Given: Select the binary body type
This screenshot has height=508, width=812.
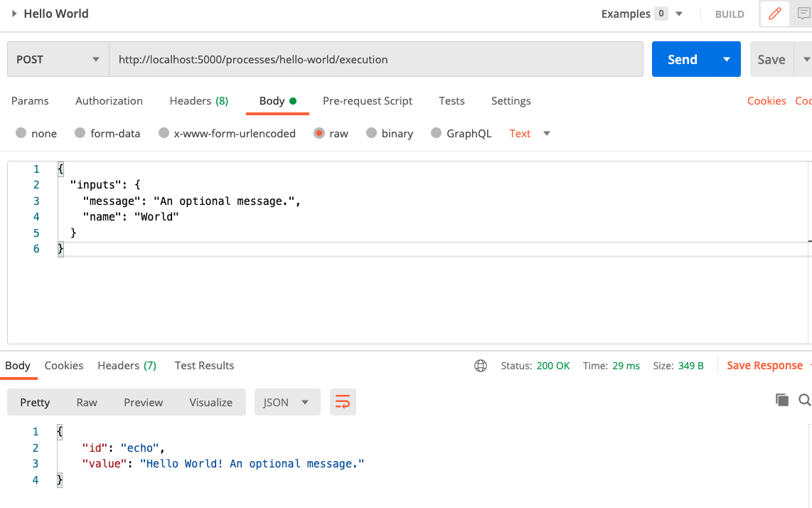Looking at the screenshot, I should tap(371, 133).
